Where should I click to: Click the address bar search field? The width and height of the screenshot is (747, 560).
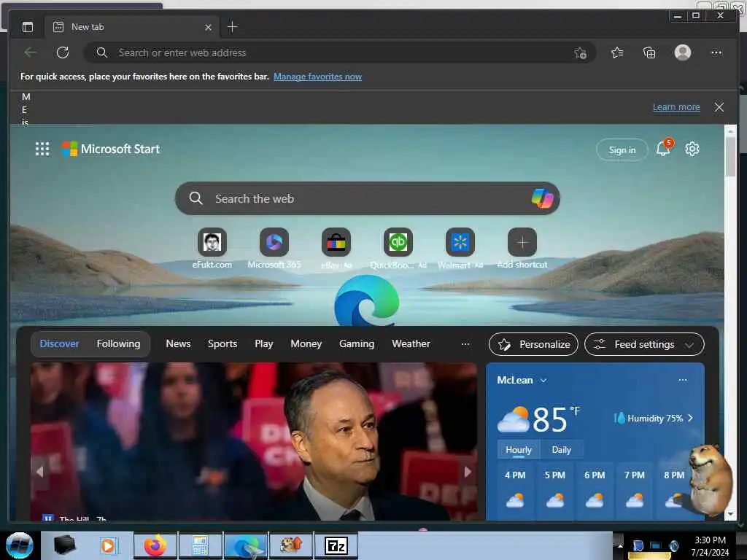[x=340, y=52]
